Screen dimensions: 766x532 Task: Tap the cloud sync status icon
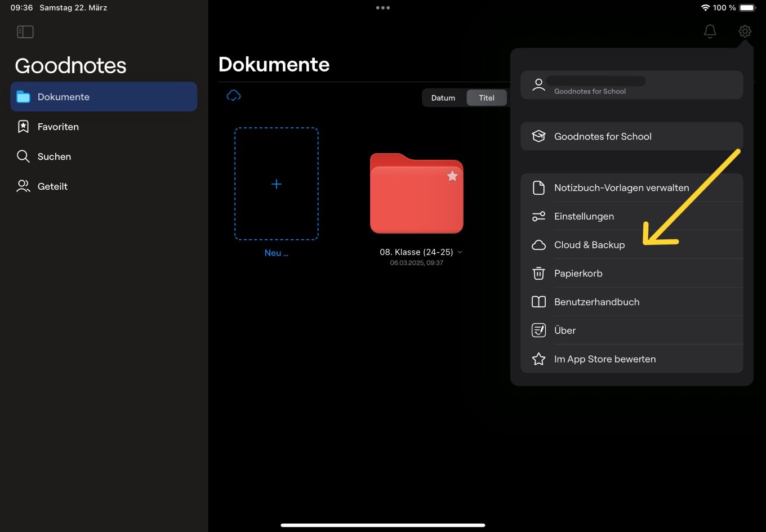coord(234,96)
